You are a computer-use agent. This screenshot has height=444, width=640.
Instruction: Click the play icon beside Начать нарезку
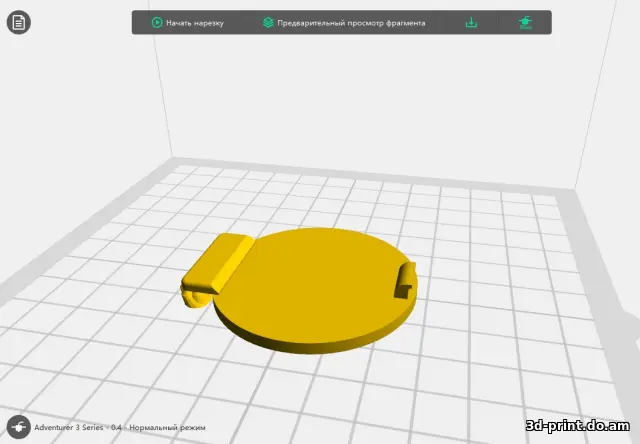(x=157, y=22)
